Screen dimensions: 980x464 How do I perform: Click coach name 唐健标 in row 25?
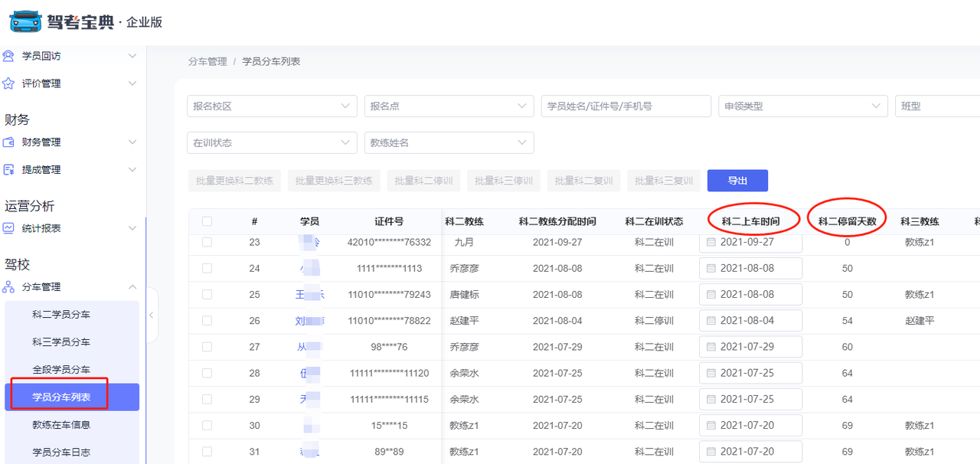coord(465,295)
